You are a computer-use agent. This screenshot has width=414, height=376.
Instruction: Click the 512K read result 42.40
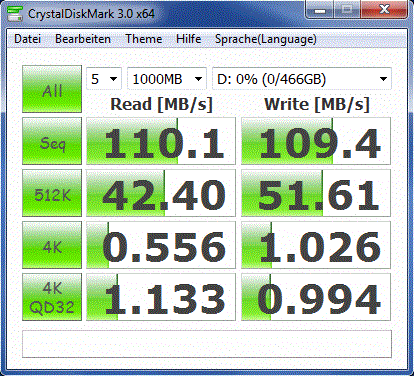161,193
